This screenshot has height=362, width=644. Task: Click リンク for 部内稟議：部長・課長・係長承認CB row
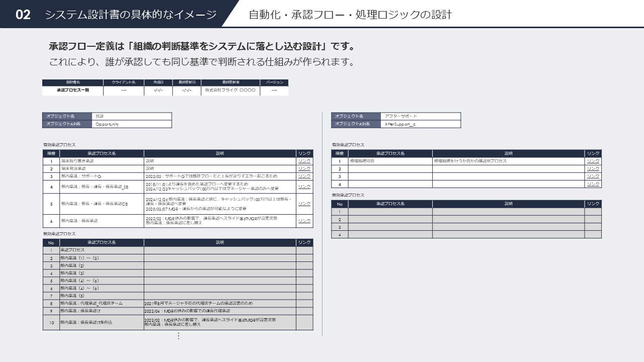coord(304,204)
